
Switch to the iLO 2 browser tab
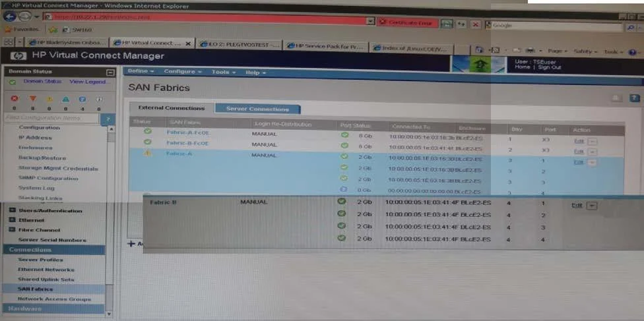coord(240,44)
